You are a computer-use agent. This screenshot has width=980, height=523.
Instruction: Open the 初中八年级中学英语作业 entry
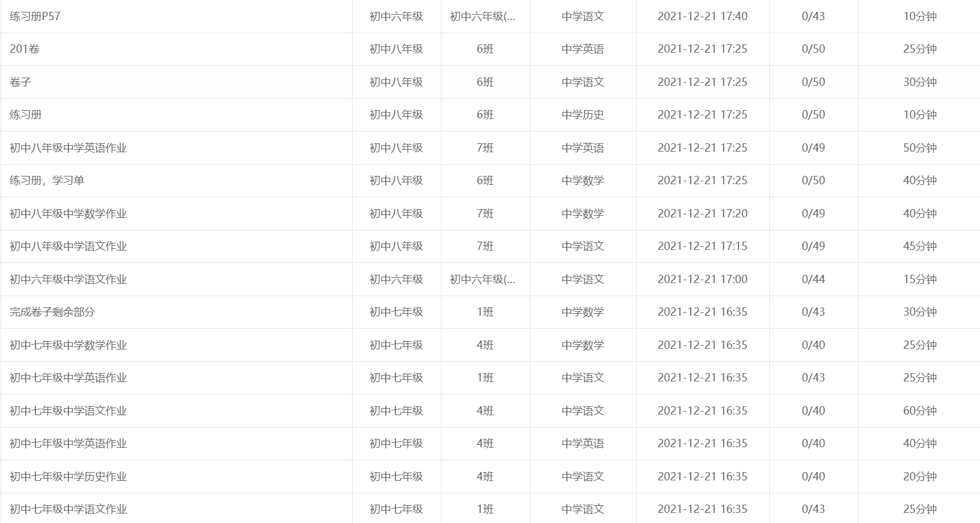coord(68,148)
